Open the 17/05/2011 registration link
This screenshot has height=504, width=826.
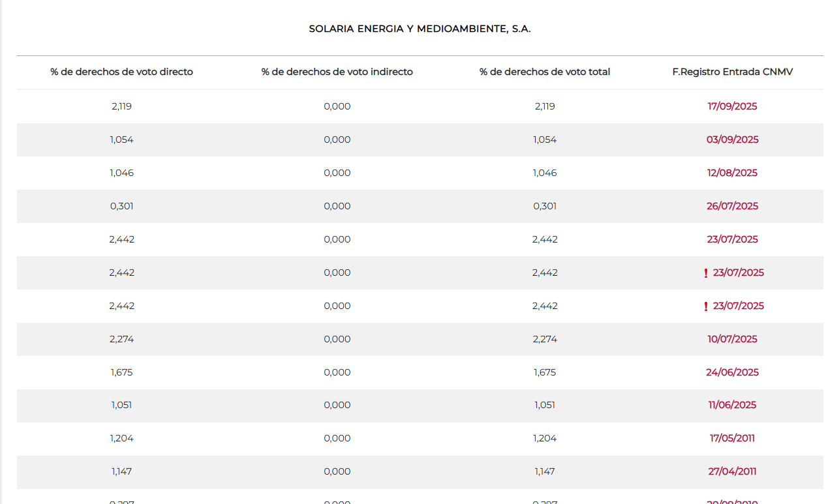coord(732,438)
